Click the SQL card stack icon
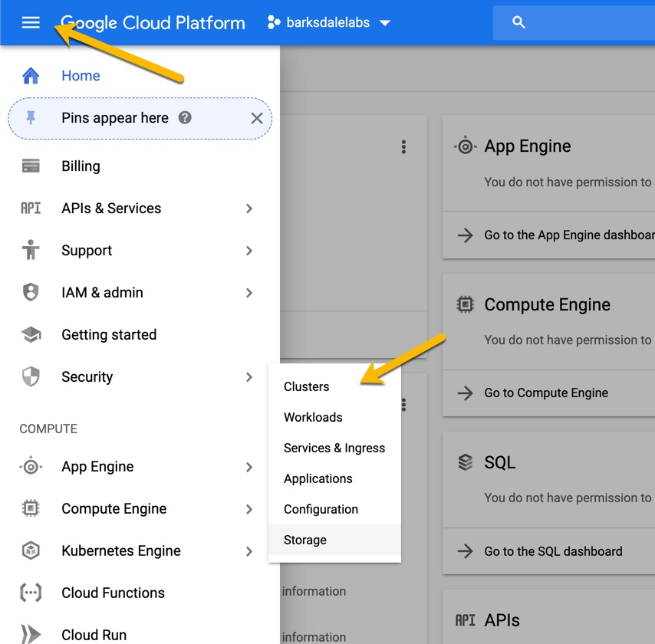The width and height of the screenshot is (655, 644). (x=466, y=462)
